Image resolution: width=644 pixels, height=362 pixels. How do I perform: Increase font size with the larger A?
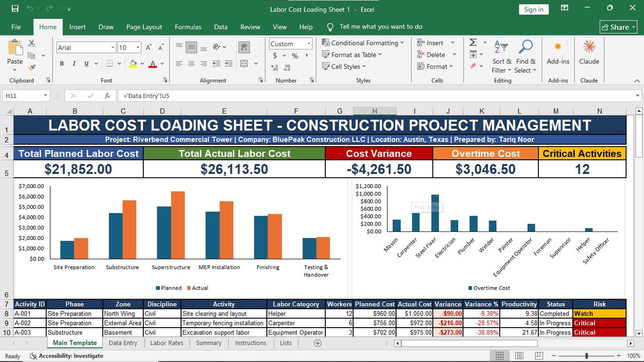click(148, 47)
